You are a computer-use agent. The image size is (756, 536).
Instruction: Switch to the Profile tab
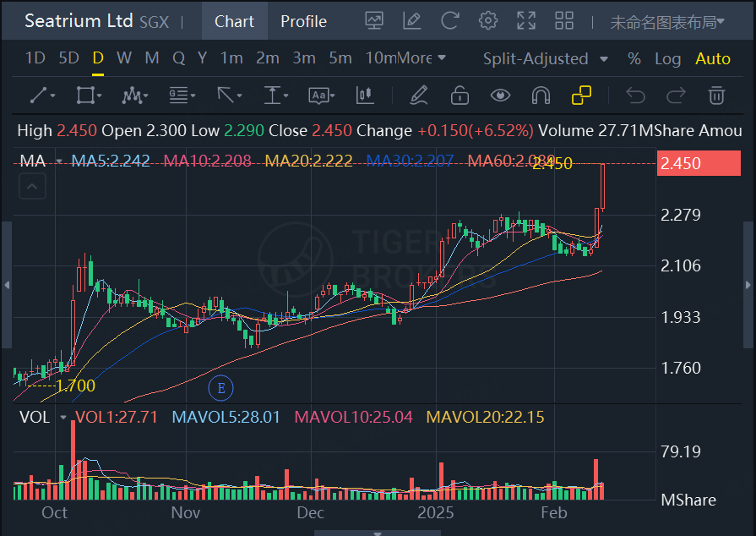click(304, 21)
